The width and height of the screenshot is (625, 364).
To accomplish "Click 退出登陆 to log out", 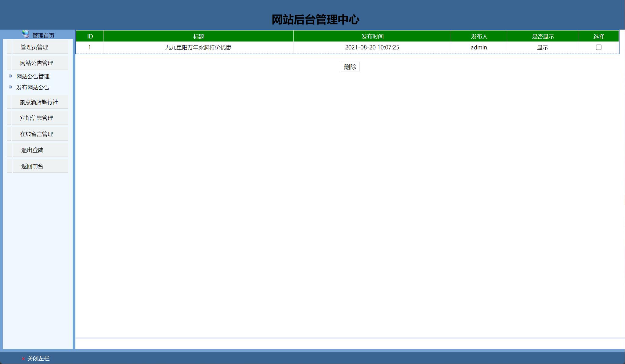I will tap(32, 150).
